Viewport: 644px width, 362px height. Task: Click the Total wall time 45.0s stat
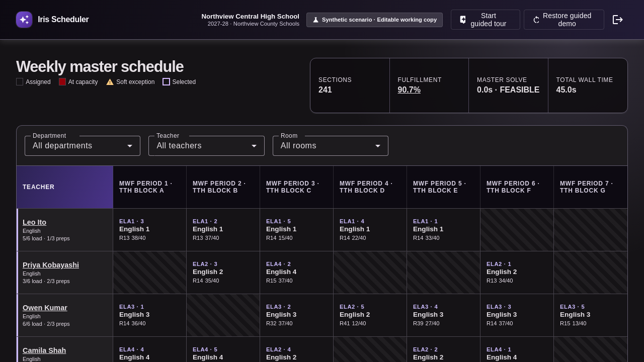(588, 85)
